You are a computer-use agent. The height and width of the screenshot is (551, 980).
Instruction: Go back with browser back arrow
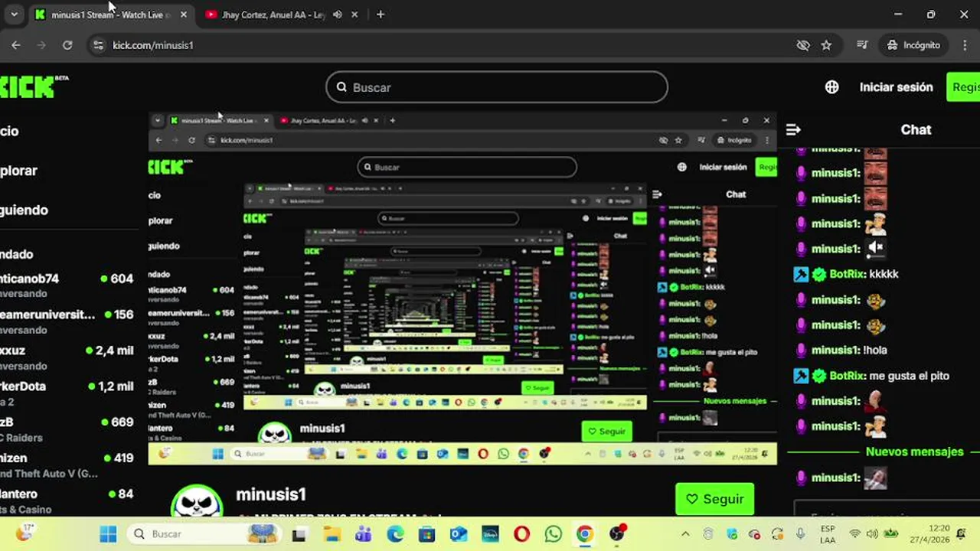pos(16,45)
